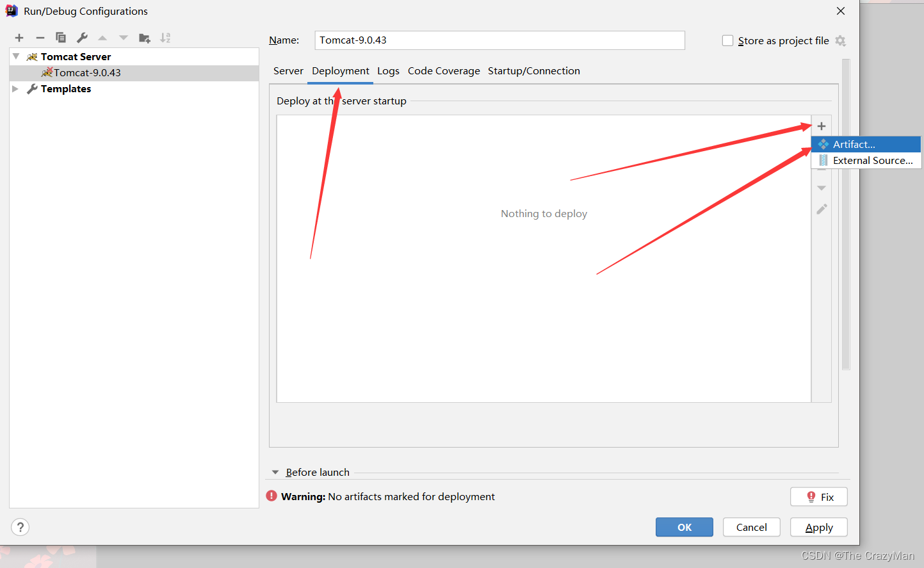
Task: Collapse the Tomcat Server tree node
Action: pos(16,56)
